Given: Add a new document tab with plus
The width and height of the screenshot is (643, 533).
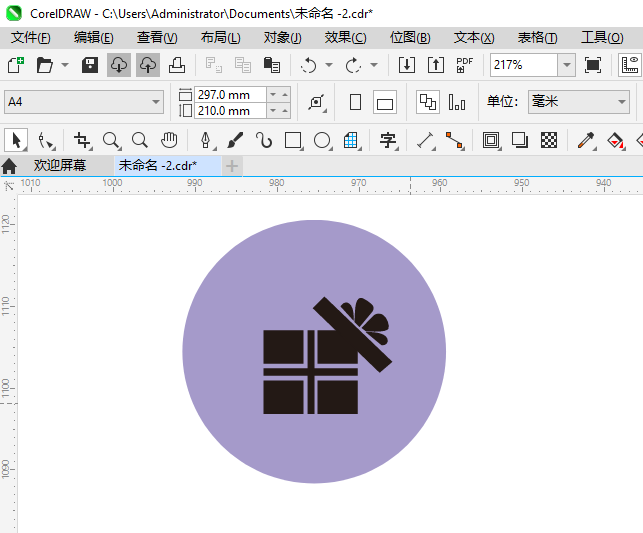Looking at the screenshot, I should 232,166.
